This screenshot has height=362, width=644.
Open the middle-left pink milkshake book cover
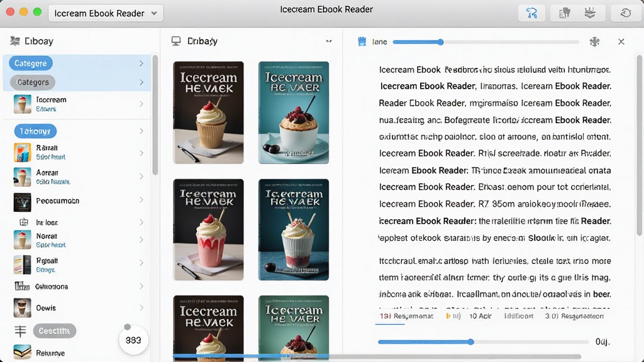[x=208, y=229]
